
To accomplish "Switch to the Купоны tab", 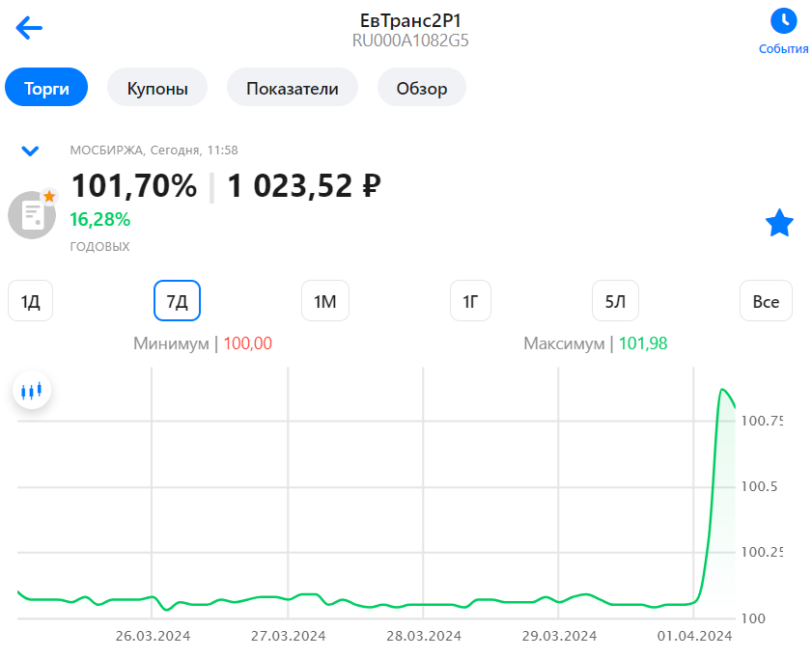I will coord(156,87).
